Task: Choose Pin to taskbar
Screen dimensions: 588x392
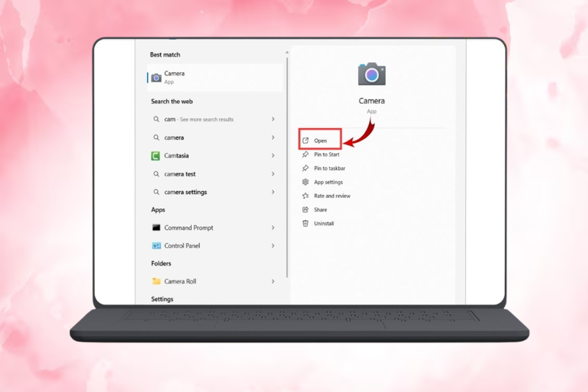Action: [329, 168]
